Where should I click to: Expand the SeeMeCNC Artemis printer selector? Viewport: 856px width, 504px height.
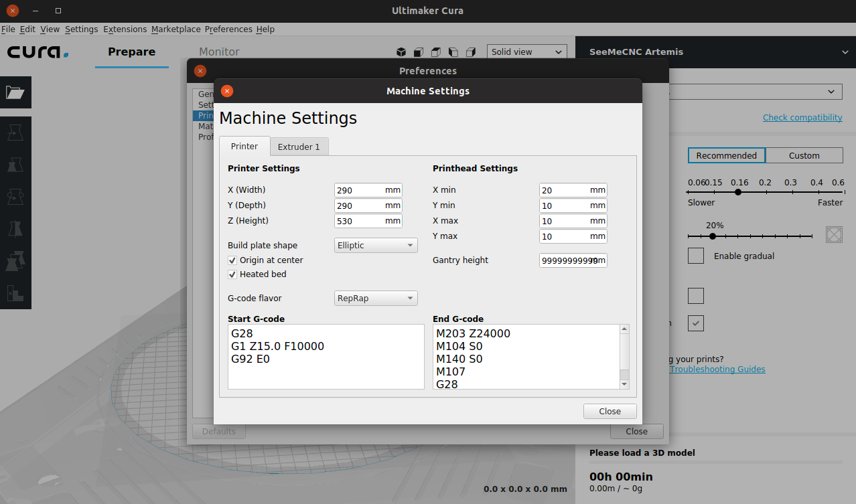coord(715,52)
